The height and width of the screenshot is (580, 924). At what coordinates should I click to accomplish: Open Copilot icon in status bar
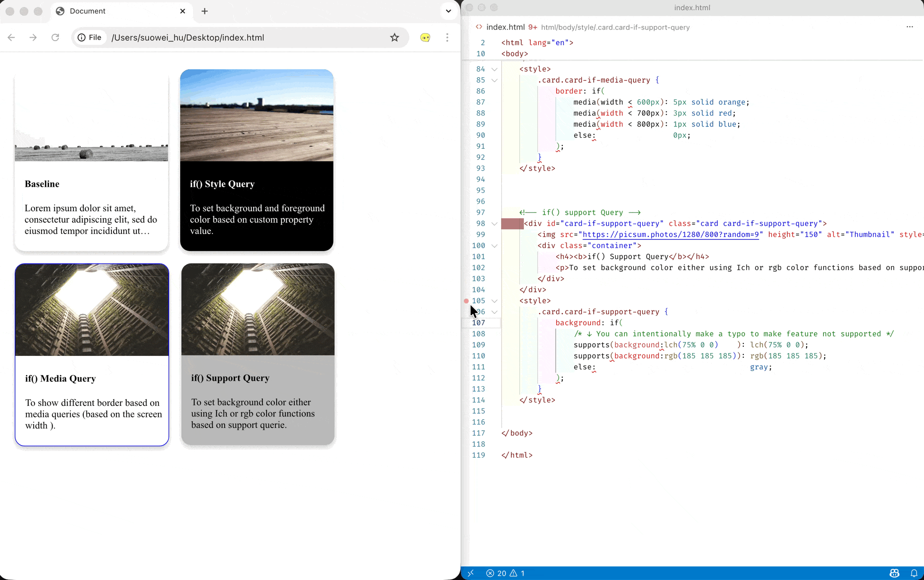[894, 573]
